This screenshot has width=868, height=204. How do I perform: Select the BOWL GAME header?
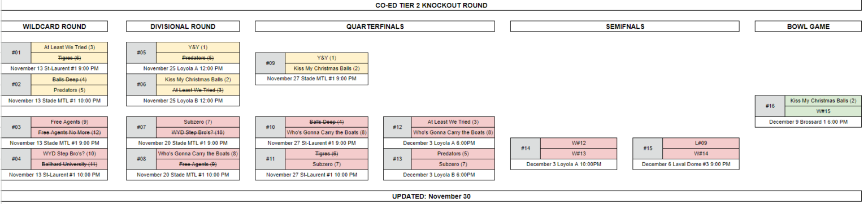point(809,27)
